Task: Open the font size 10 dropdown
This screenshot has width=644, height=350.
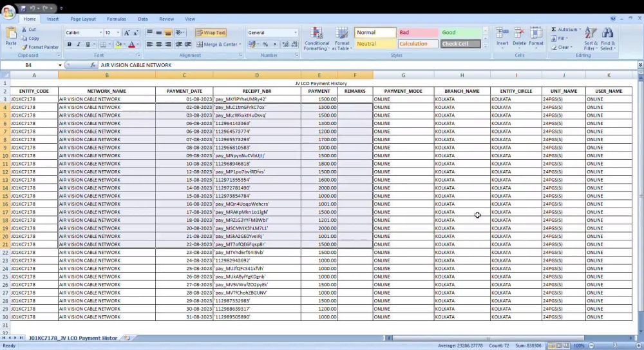Action: point(118,32)
